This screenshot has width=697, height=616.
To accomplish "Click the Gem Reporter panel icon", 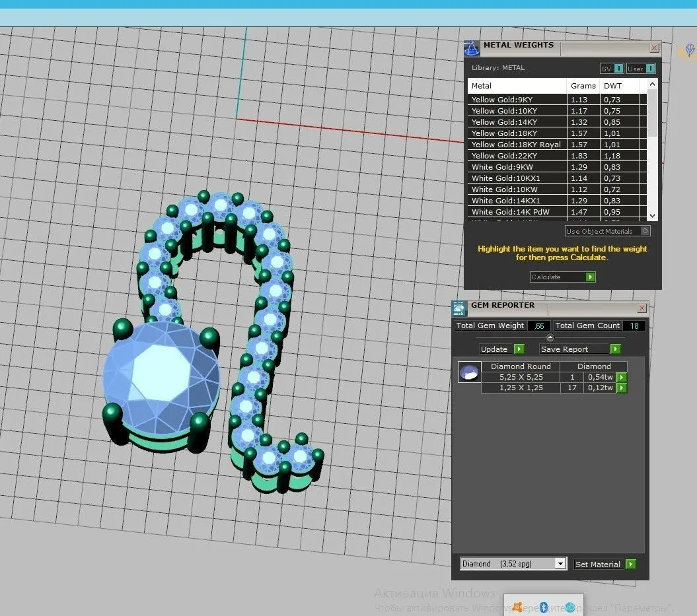I will pyautogui.click(x=459, y=308).
